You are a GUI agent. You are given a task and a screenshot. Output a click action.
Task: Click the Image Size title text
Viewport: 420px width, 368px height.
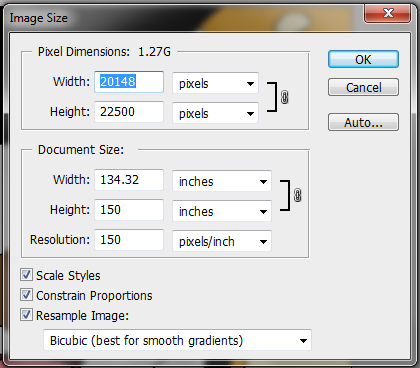coord(38,18)
